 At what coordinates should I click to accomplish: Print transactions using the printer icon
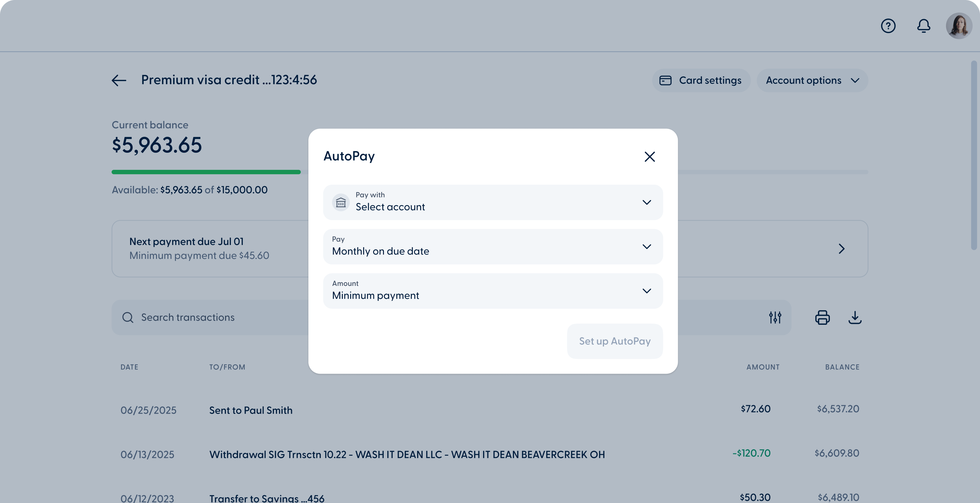pyautogui.click(x=822, y=317)
